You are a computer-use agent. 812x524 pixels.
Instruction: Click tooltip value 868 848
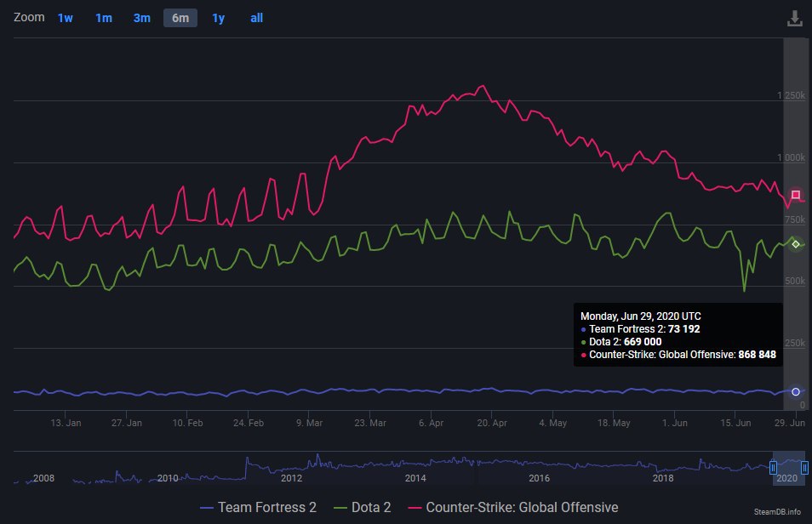(x=758, y=355)
